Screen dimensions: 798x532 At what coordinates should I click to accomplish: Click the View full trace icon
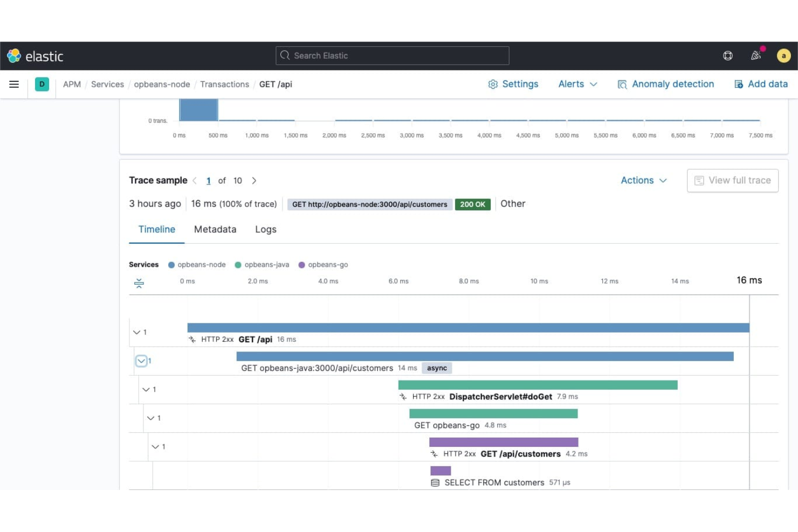(x=699, y=181)
